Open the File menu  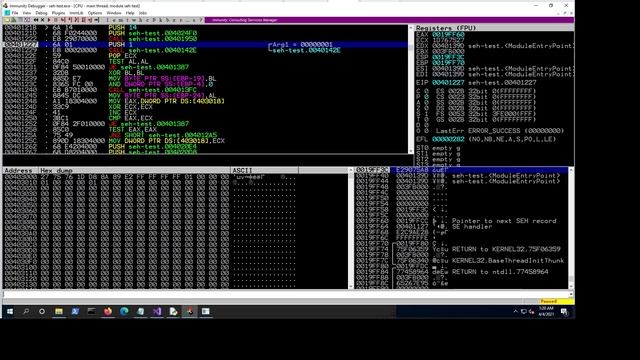pos(15,13)
